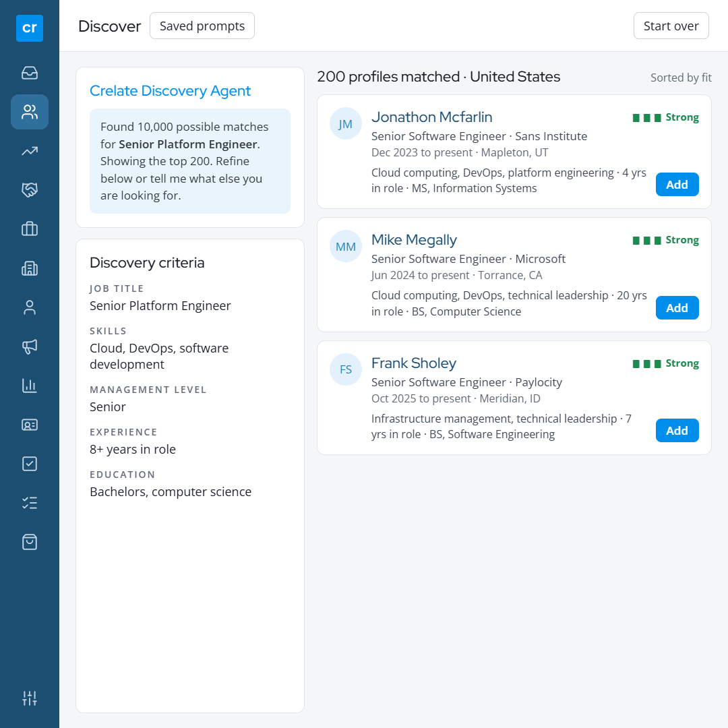Open the sliders settings icon
This screenshot has height=728, width=728.
point(30,698)
